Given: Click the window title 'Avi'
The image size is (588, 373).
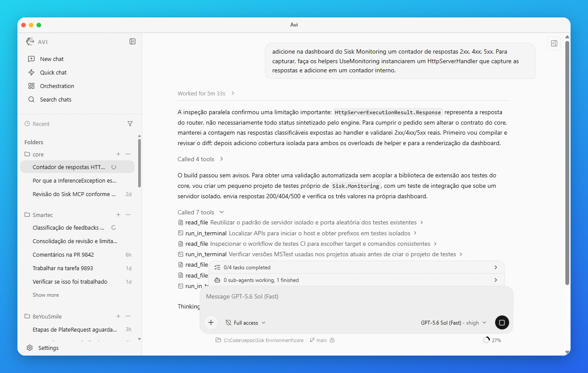Looking at the screenshot, I should [x=294, y=25].
